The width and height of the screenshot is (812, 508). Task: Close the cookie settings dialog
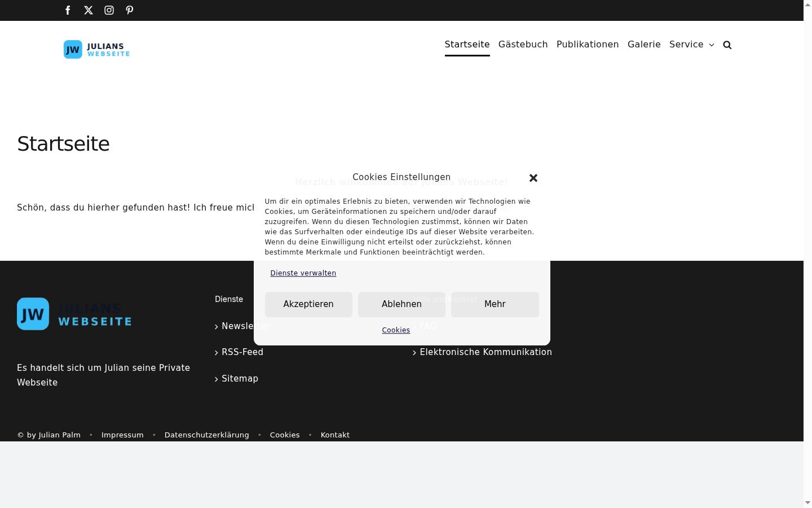pyautogui.click(x=533, y=178)
